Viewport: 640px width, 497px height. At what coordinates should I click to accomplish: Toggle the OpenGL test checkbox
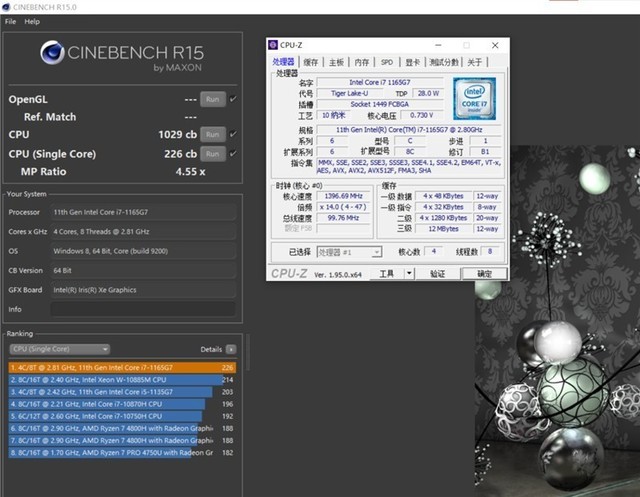click(233, 99)
